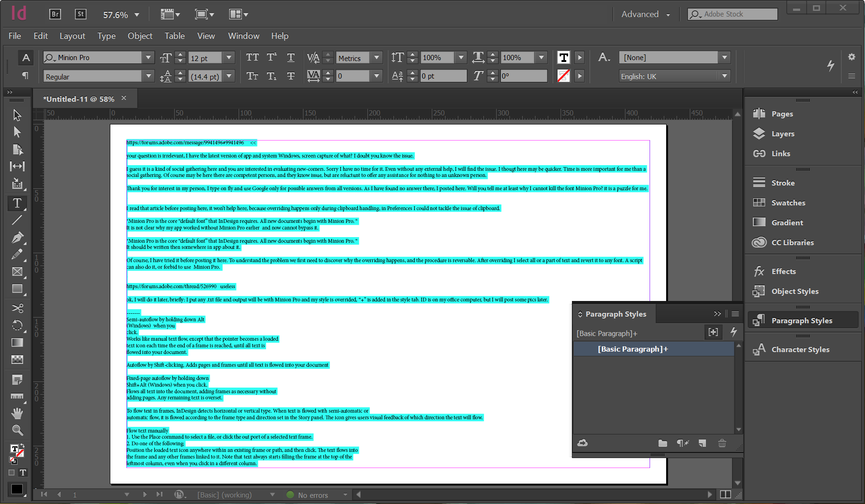Select the Pencil tool

tap(17, 254)
